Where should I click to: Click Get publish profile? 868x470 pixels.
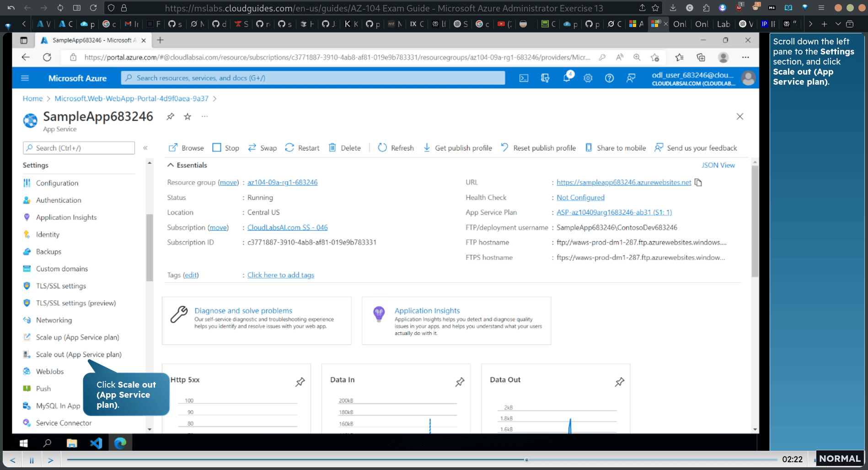click(457, 148)
